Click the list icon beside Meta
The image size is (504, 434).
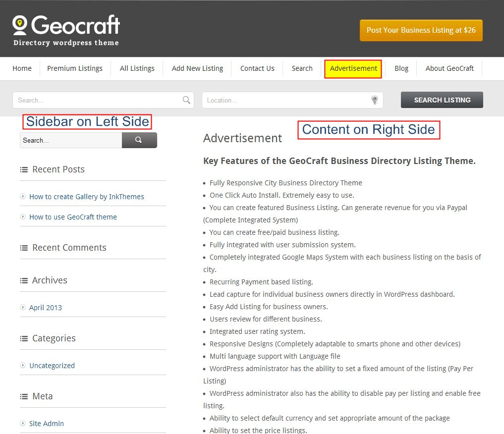[24, 397]
